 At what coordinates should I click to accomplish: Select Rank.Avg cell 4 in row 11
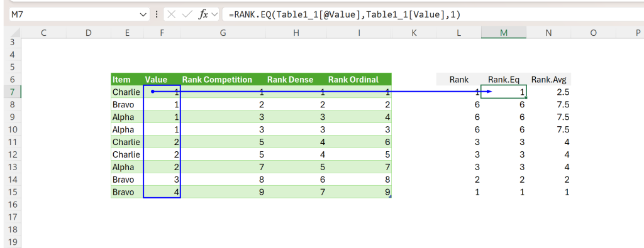pos(548,142)
